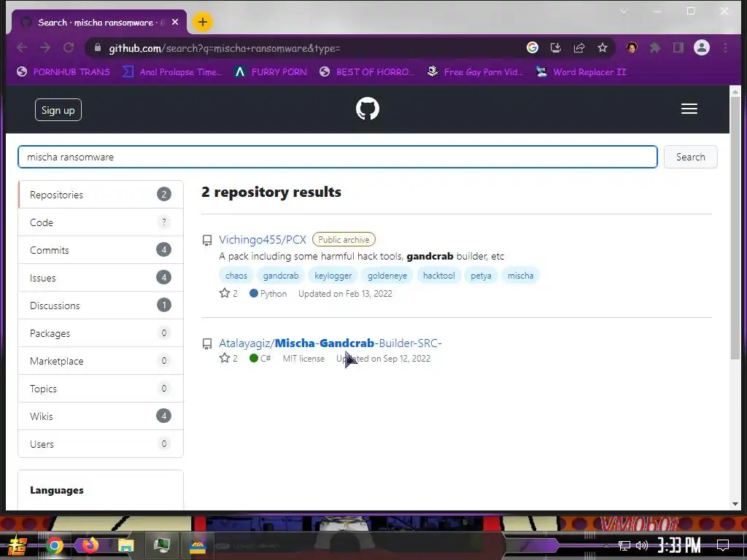747x560 pixels.
Task: Click the page scrollbar down arrow
Action: click(735, 504)
